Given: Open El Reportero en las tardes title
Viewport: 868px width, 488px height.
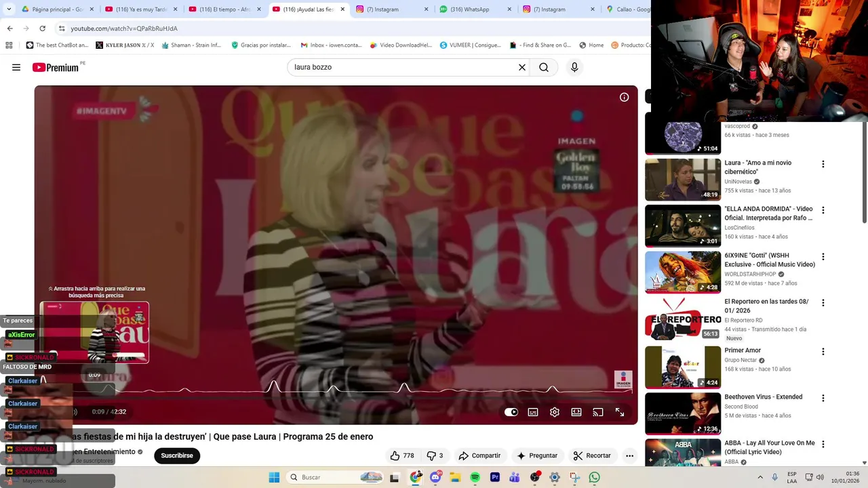Looking at the screenshot, I should point(766,306).
